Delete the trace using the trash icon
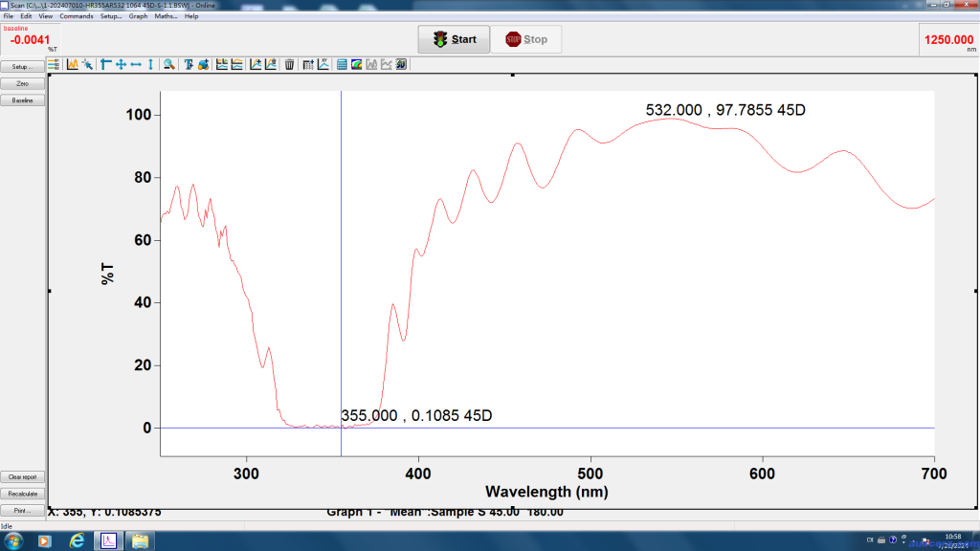The height and width of the screenshot is (551, 980). pos(287,65)
